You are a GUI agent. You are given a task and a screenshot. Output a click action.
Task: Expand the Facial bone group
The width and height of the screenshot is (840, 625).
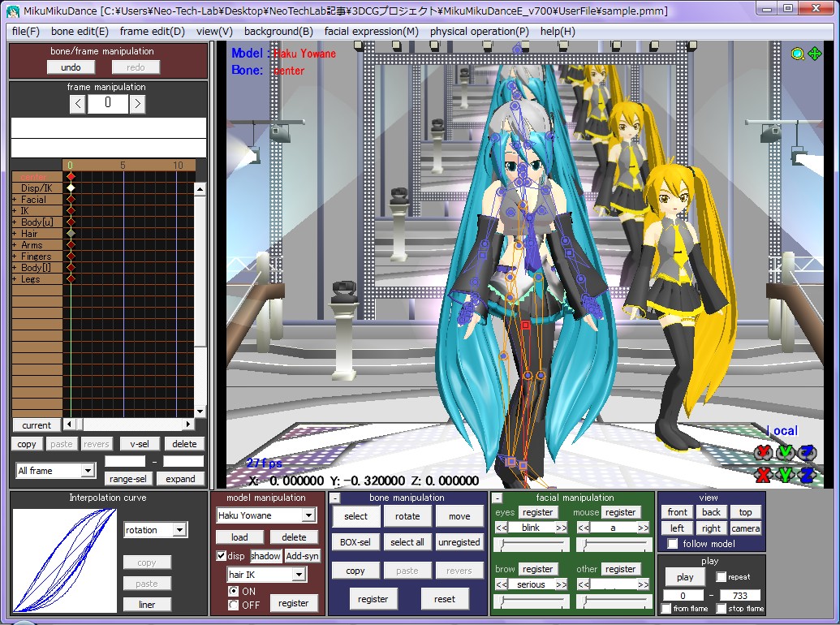pos(15,200)
